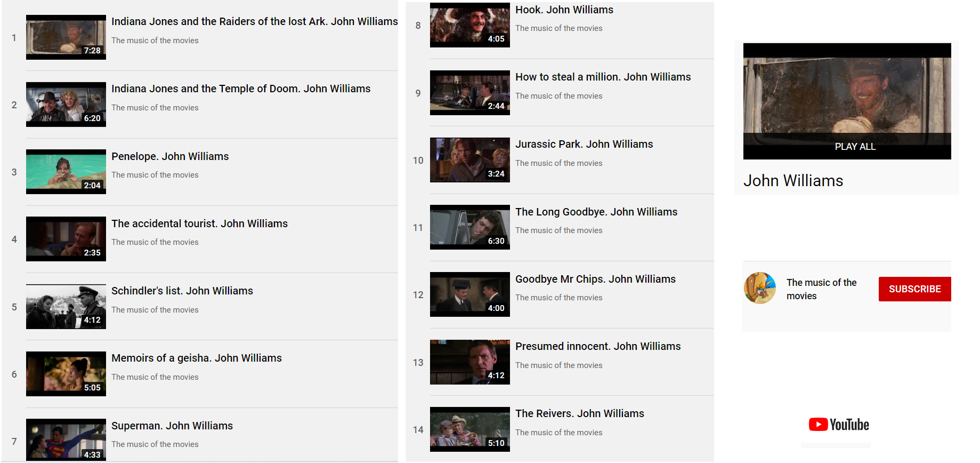Select The accidental tourist title link
Image resolution: width=980 pixels, height=463 pixels.
point(199,223)
